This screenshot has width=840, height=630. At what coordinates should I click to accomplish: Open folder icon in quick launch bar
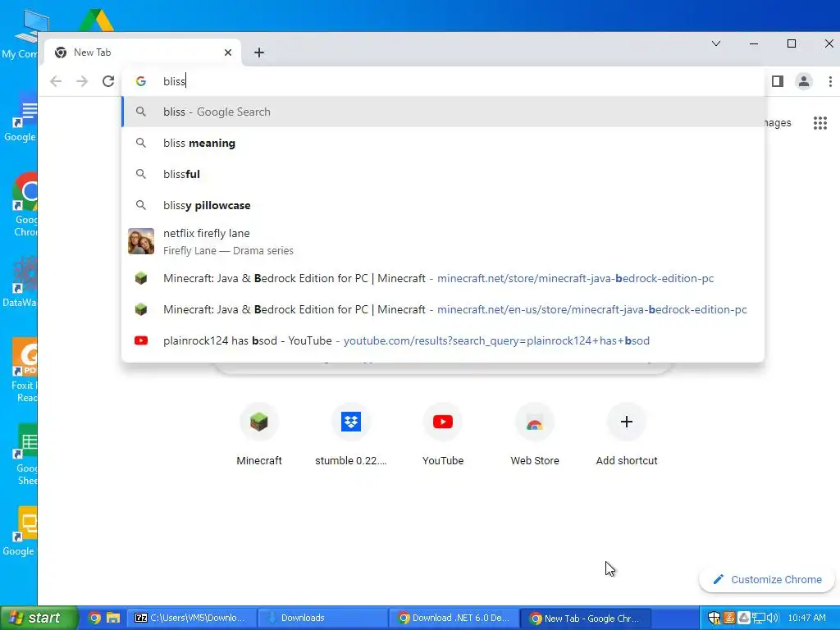[x=113, y=618]
